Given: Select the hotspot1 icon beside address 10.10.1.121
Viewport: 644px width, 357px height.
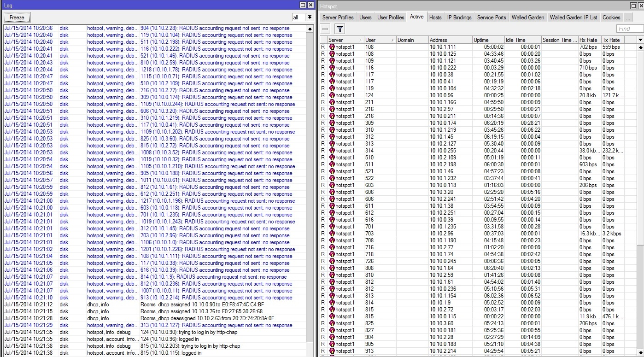Looking at the screenshot, I should (332, 61).
